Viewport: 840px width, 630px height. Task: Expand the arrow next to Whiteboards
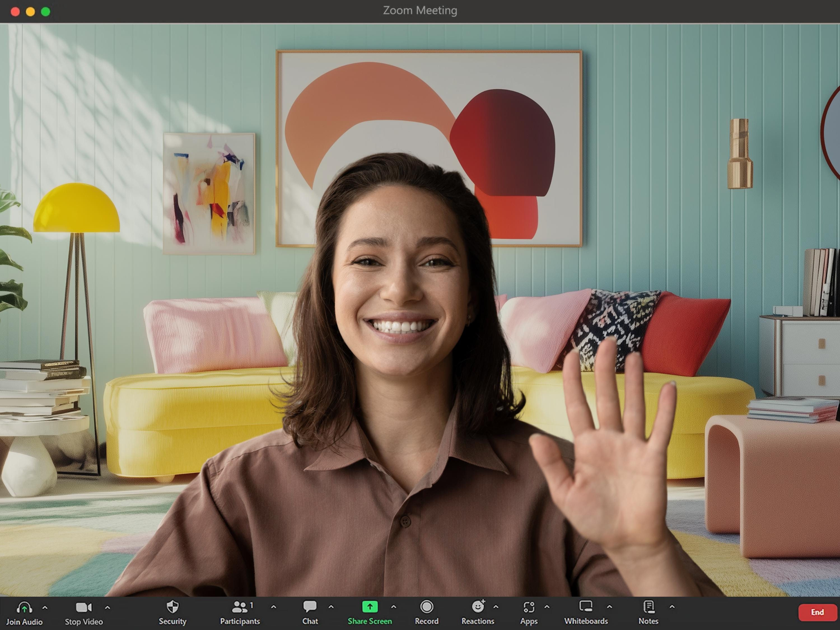(609, 607)
